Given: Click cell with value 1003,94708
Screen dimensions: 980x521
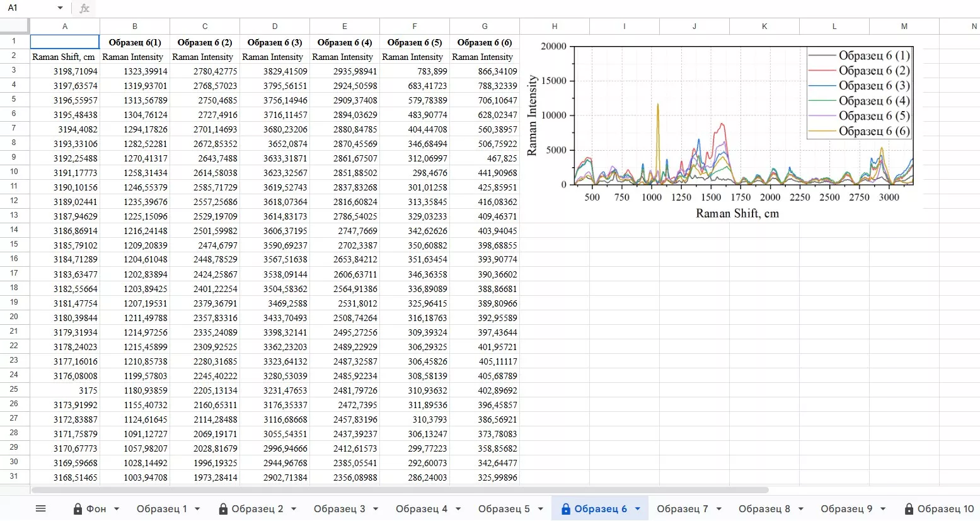Looking at the screenshot, I should 135,477.
